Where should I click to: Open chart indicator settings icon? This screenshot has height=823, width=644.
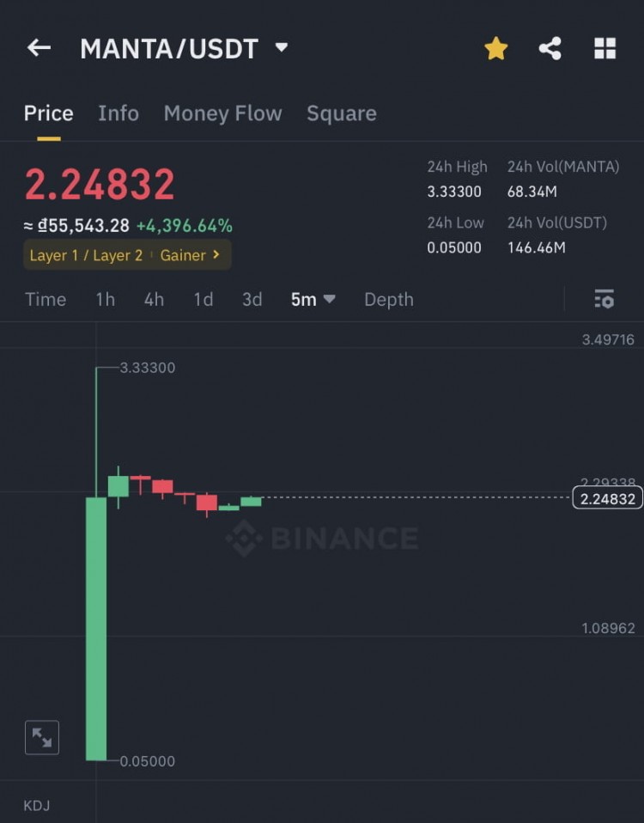tap(605, 299)
